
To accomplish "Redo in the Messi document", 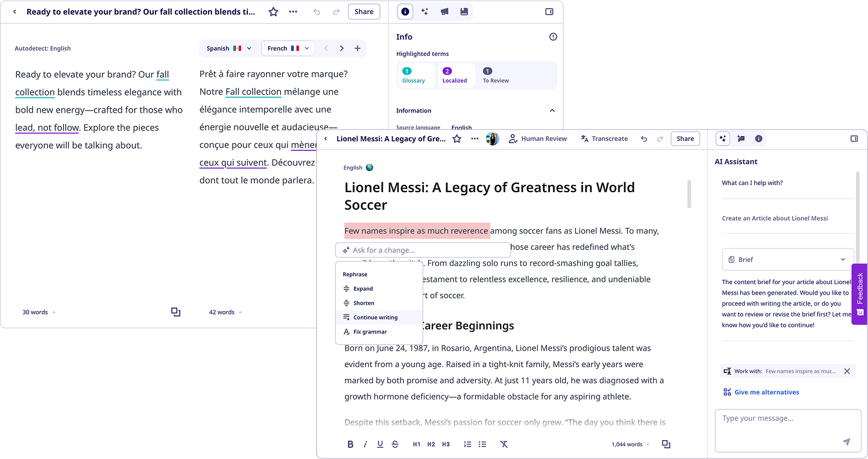I will pos(660,139).
